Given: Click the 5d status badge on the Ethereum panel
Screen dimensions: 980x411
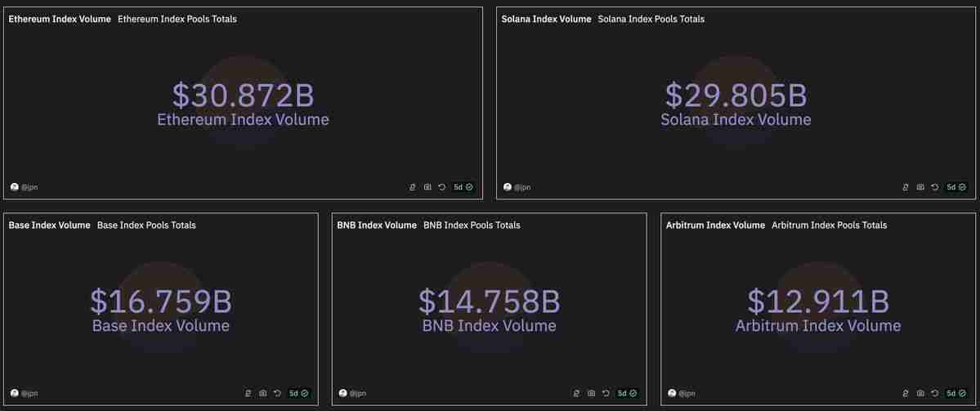Looking at the screenshot, I should 463,187.
